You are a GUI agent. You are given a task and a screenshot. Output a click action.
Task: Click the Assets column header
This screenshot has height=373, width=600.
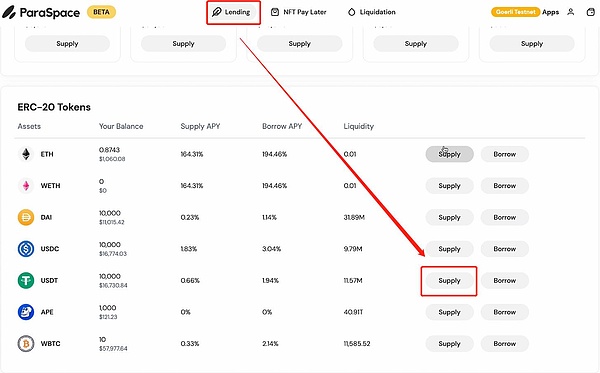coord(29,126)
